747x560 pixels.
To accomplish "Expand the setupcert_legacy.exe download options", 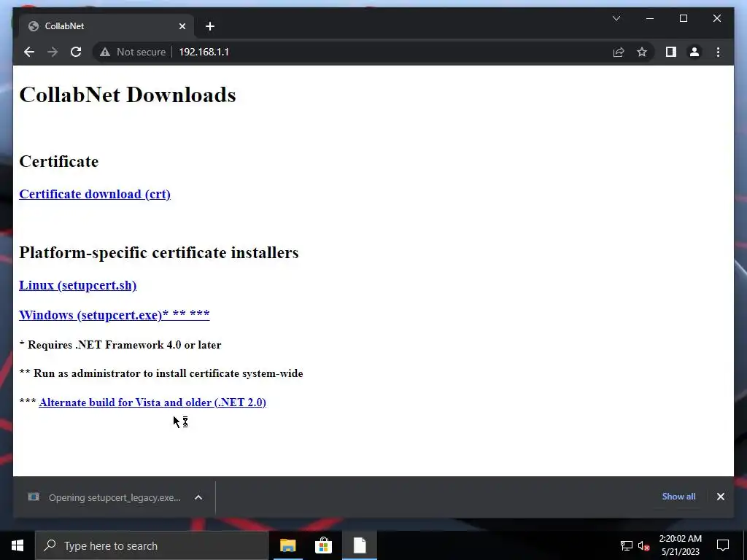I will click(x=198, y=497).
